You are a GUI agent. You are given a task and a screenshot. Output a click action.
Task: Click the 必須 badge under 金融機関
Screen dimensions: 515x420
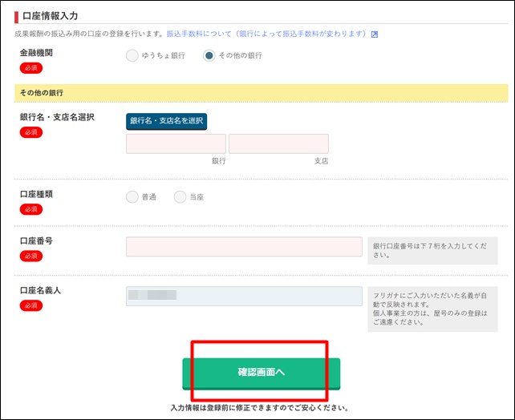point(31,68)
